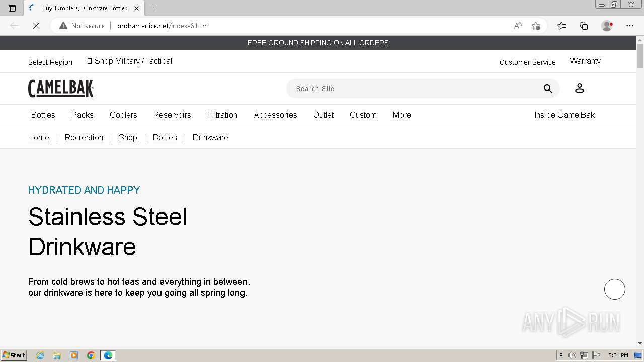This screenshot has height=362, width=644.
Task: Open the Customer Service link
Action: click(528, 62)
